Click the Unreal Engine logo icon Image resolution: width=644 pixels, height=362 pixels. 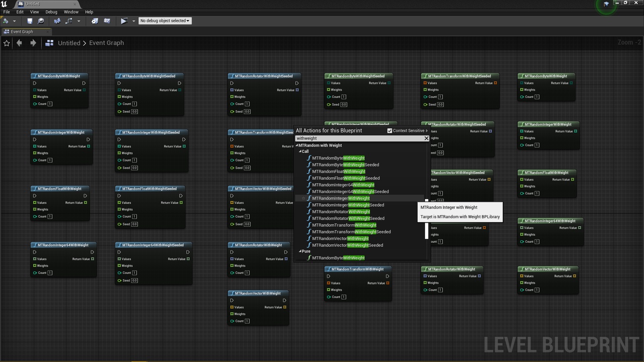(5, 4)
